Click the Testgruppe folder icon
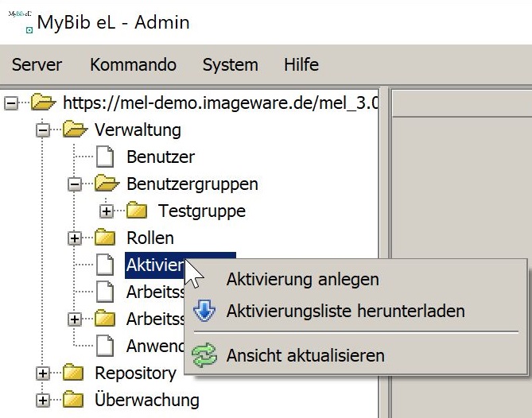The image size is (532, 418). pyautogui.click(x=137, y=211)
